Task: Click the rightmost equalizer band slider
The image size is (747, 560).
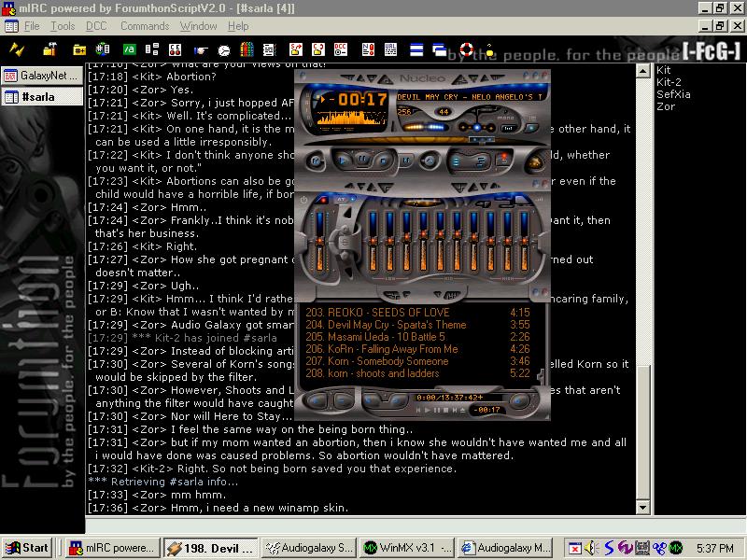Action: [524, 243]
